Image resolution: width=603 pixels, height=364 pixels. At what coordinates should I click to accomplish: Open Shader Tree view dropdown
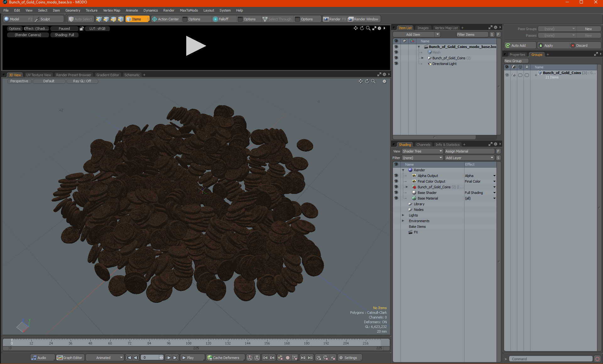click(422, 151)
